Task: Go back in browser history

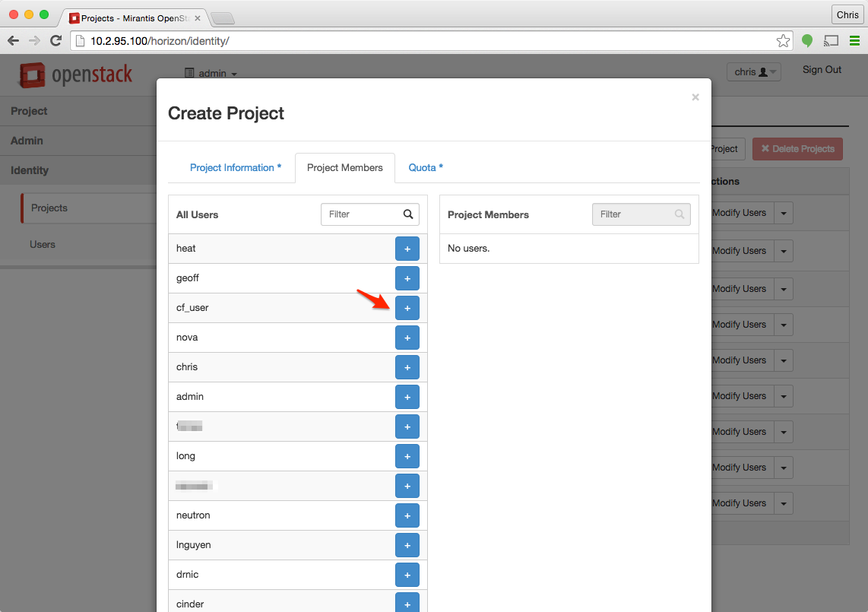Action: click(x=13, y=40)
